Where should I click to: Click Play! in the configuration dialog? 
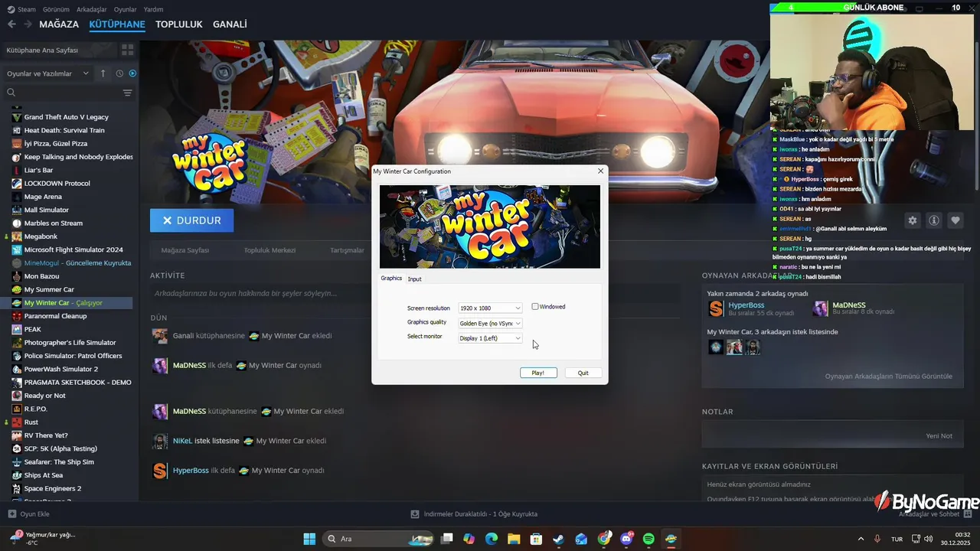538,373
